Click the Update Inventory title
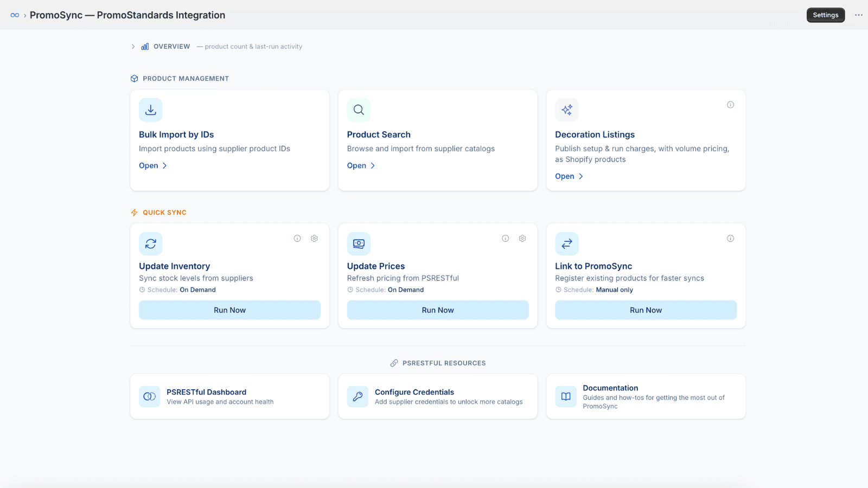Screen dimensions: 868x488 174,266
